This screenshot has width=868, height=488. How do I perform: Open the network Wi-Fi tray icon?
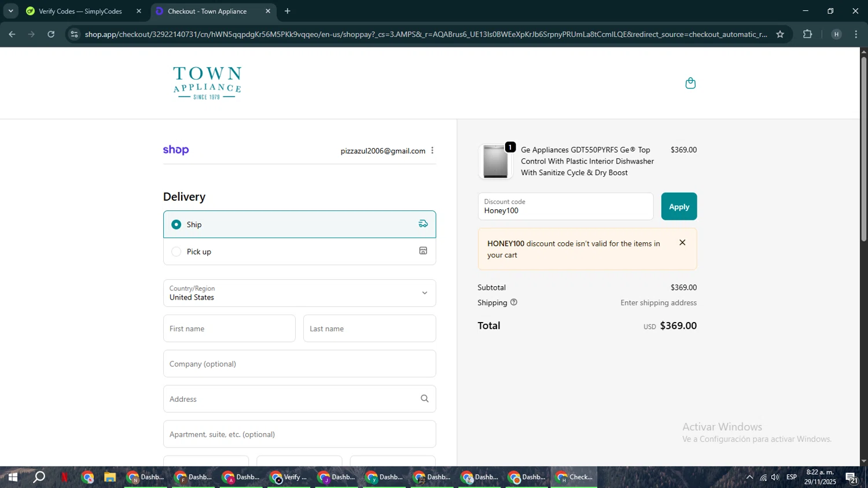(763, 477)
